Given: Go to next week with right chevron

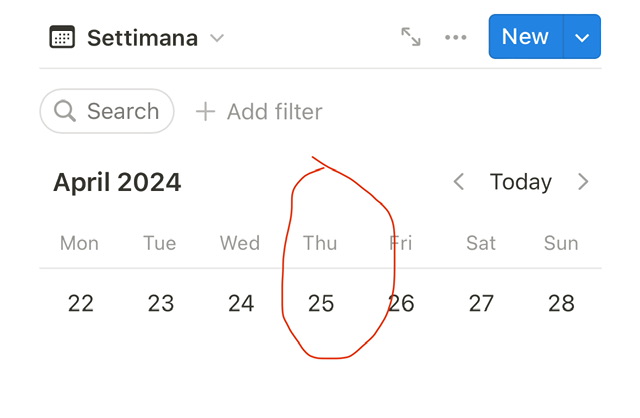Looking at the screenshot, I should pos(583,182).
